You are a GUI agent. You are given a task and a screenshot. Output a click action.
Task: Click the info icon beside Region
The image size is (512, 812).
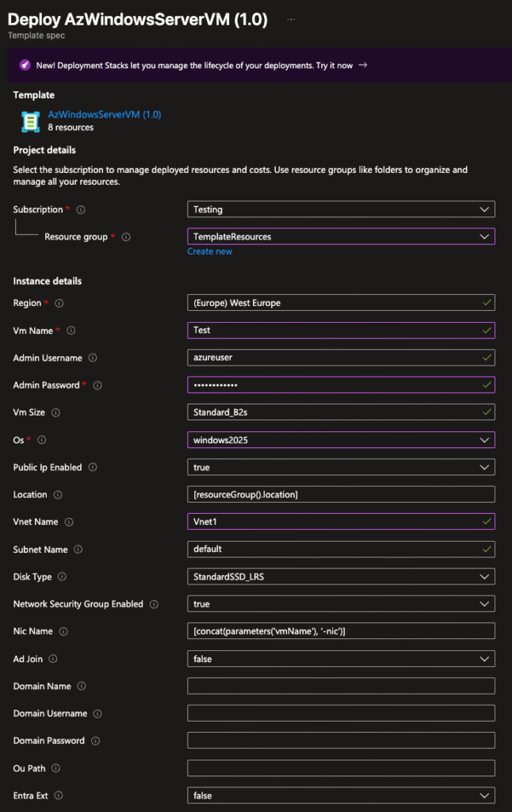coord(59,304)
